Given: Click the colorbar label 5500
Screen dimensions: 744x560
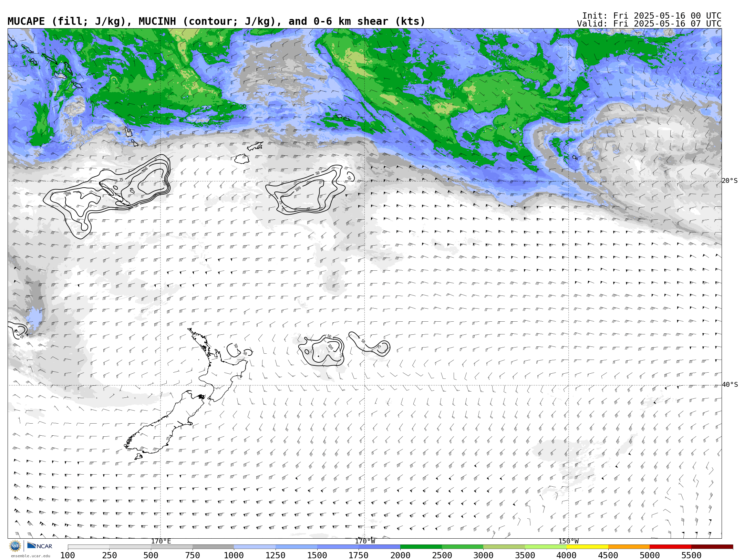Looking at the screenshot, I should coord(691,556).
